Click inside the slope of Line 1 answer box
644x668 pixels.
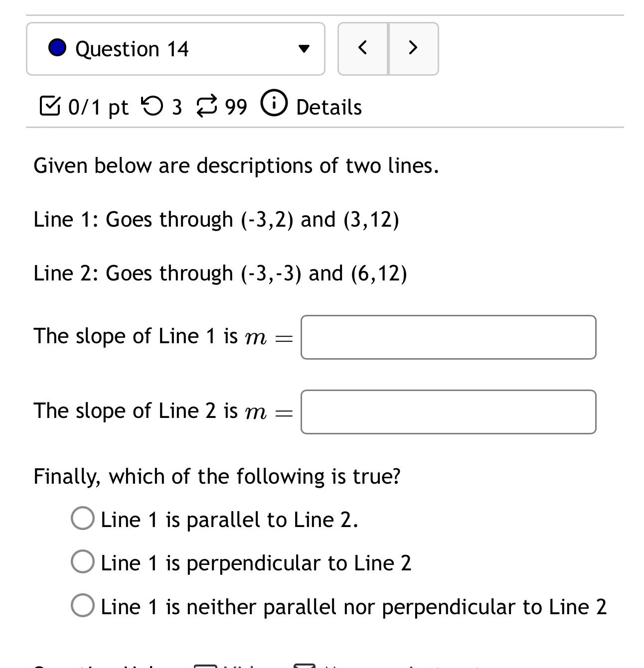(x=448, y=337)
